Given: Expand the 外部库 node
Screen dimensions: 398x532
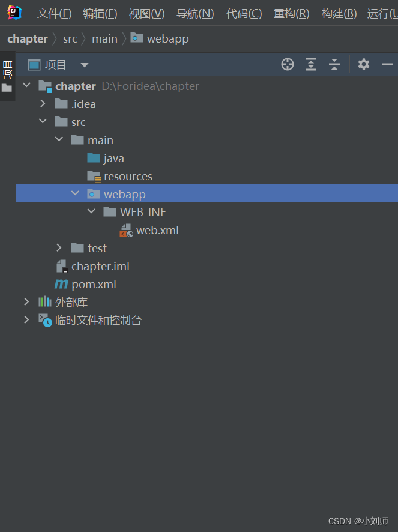Looking at the screenshot, I should pos(26,301).
